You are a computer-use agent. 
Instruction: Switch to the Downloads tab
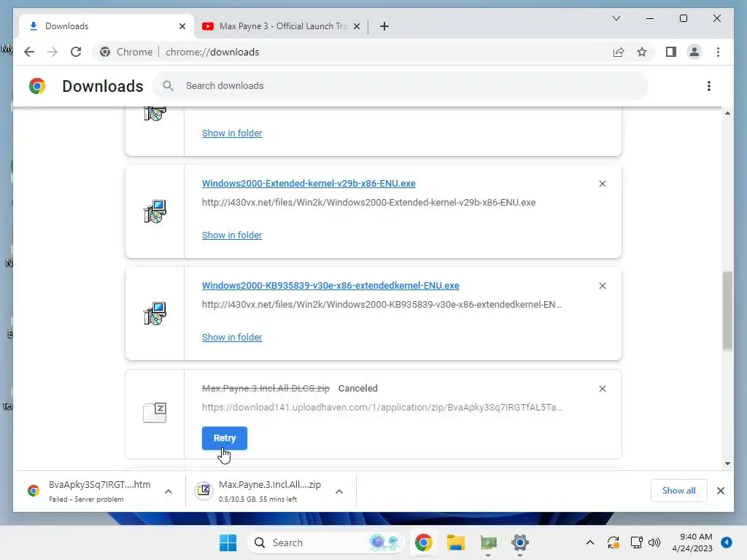(x=106, y=26)
